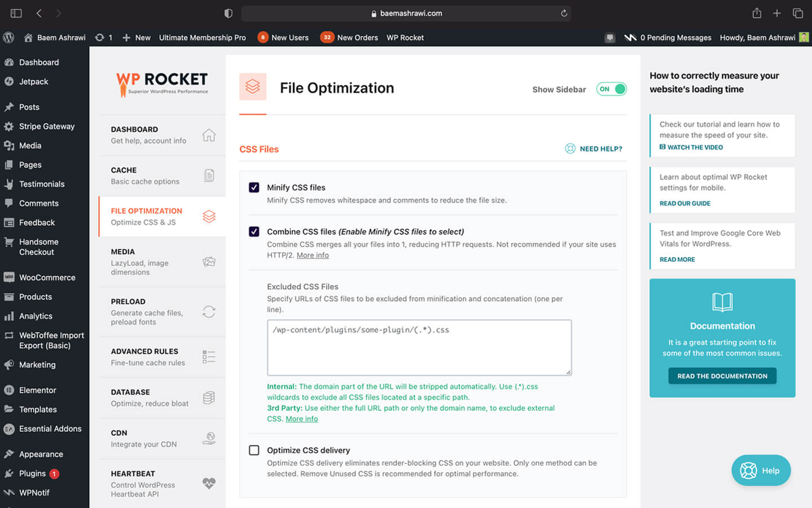Image resolution: width=812 pixels, height=508 pixels.
Task: Click the WP Rocket logo
Action: [x=162, y=84]
